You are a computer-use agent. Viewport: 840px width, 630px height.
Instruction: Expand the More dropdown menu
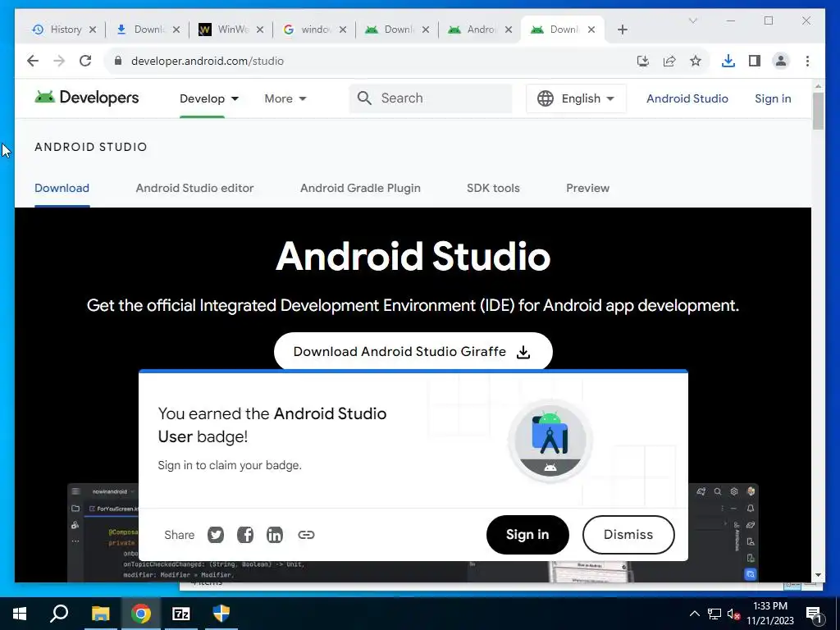(285, 98)
